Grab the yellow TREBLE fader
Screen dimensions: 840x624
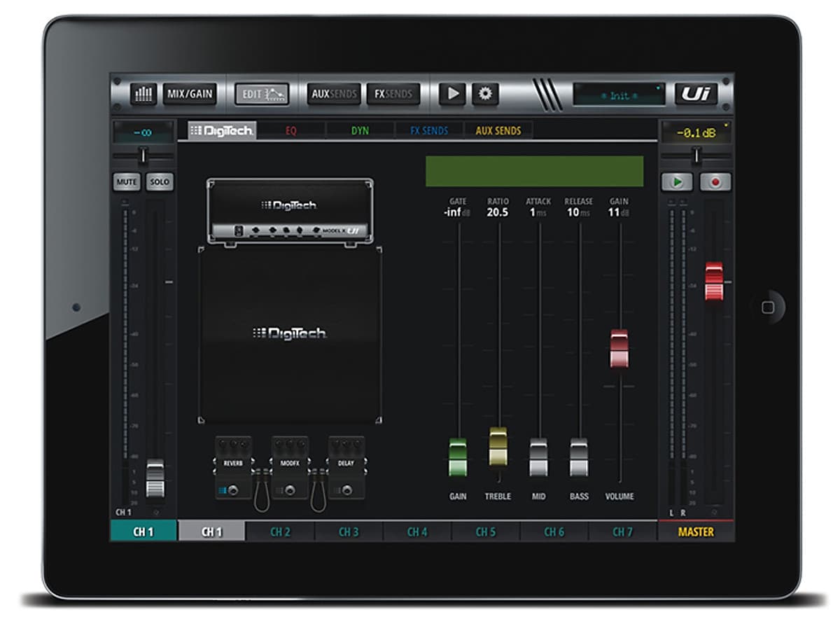498,447
